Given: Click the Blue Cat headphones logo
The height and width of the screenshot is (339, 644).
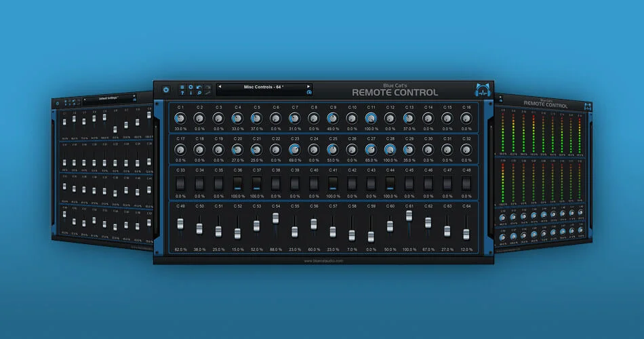Looking at the screenshot, I should click(x=483, y=90).
